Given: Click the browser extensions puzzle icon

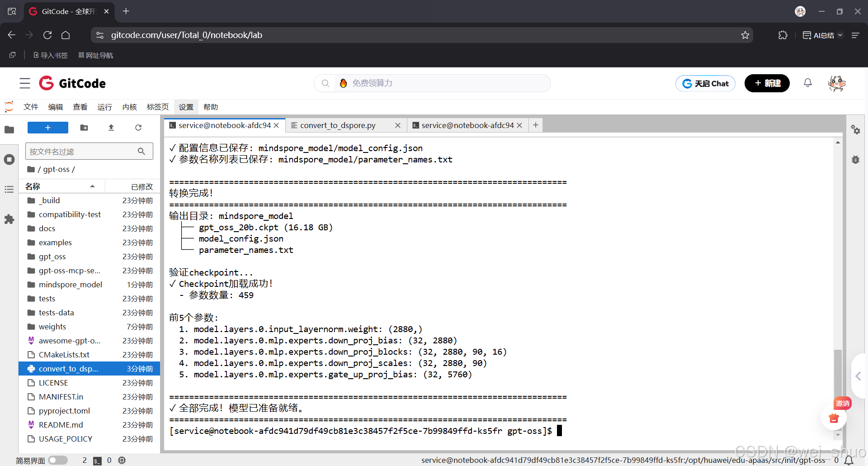Looking at the screenshot, I should (783, 35).
